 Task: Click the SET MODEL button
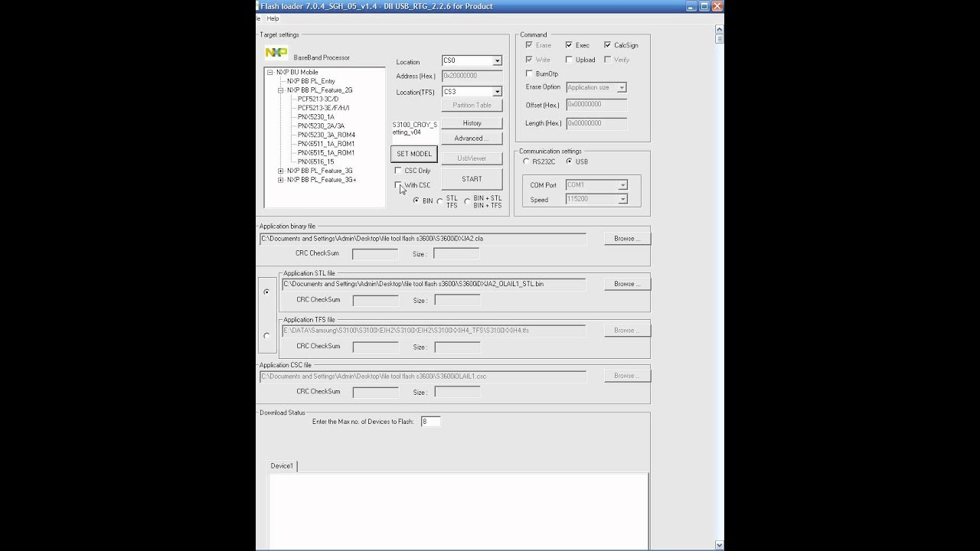[x=413, y=154]
